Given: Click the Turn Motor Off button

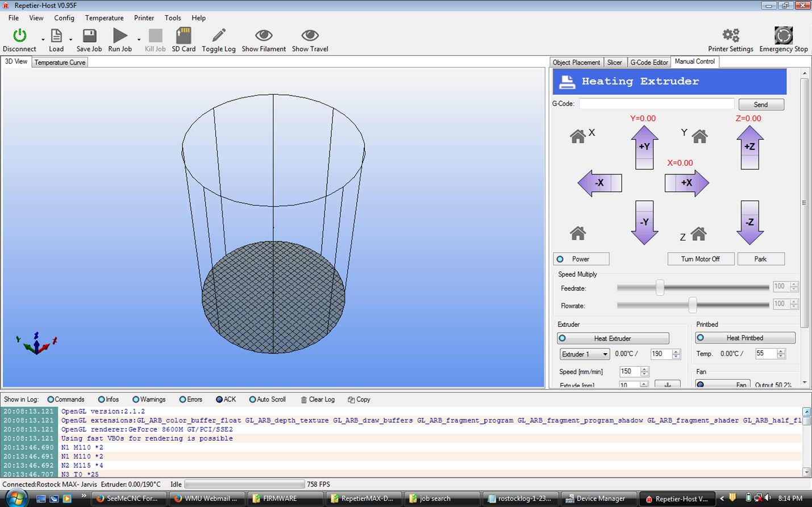Looking at the screenshot, I should [700, 259].
